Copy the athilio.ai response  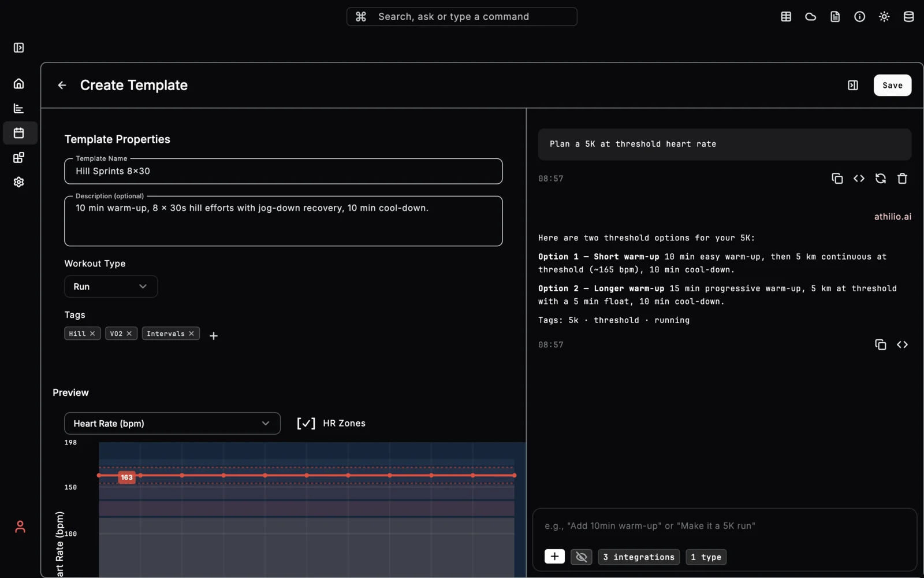point(881,344)
